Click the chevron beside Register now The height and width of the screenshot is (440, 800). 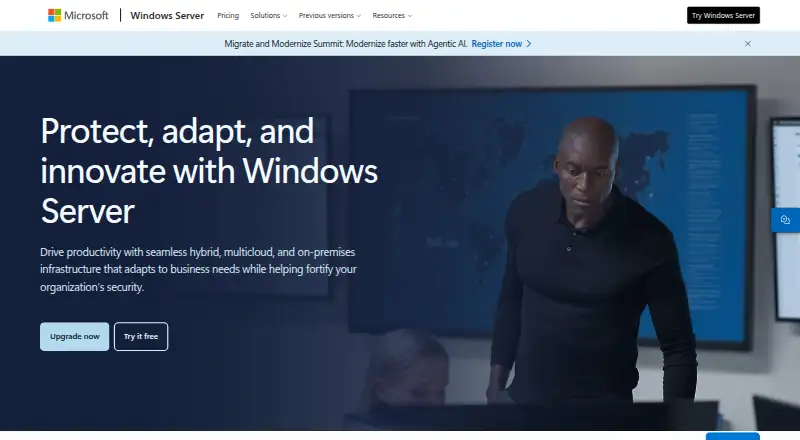(x=529, y=44)
